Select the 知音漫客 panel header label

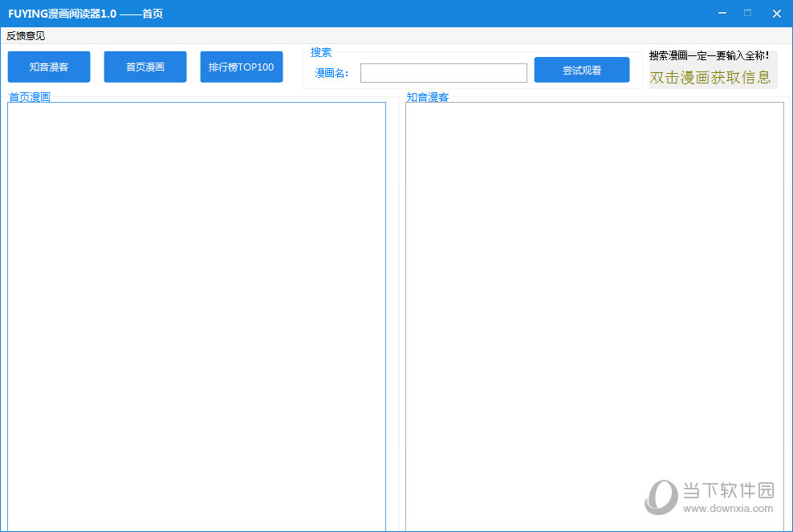click(x=427, y=97)
